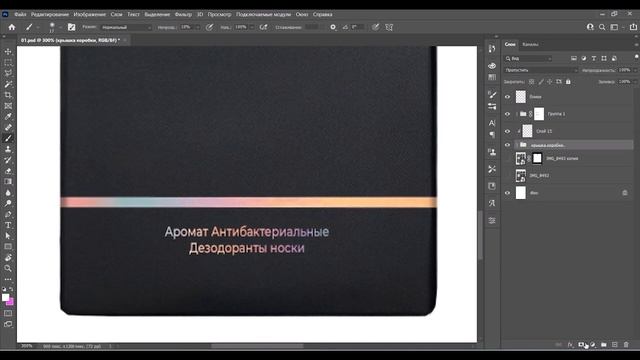Collapse the крышка коробки group arrow
Viewport: 640px width, 360px height.
point(517,145)
